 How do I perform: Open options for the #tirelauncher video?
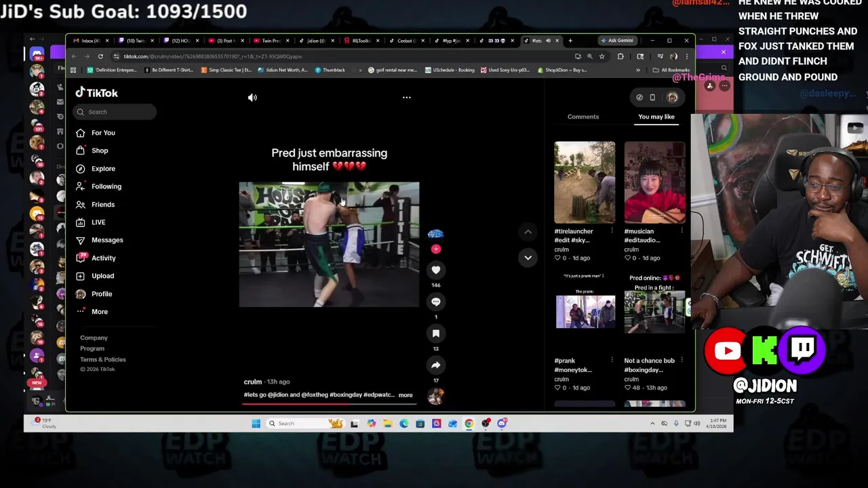[x=612, y=231]
